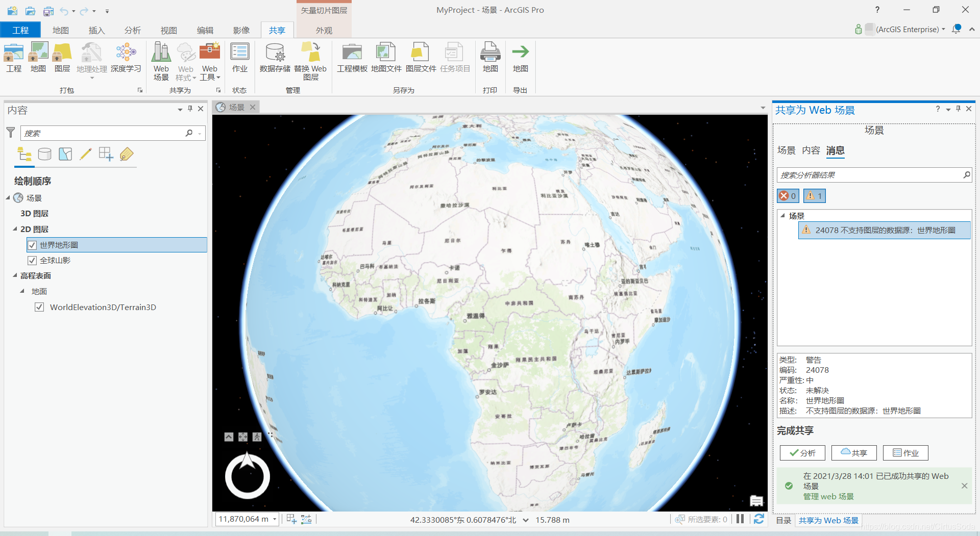Screen dimensions: 980x536
Task: Switch to the 视图 ribbon tab
Action: [169, 30]
